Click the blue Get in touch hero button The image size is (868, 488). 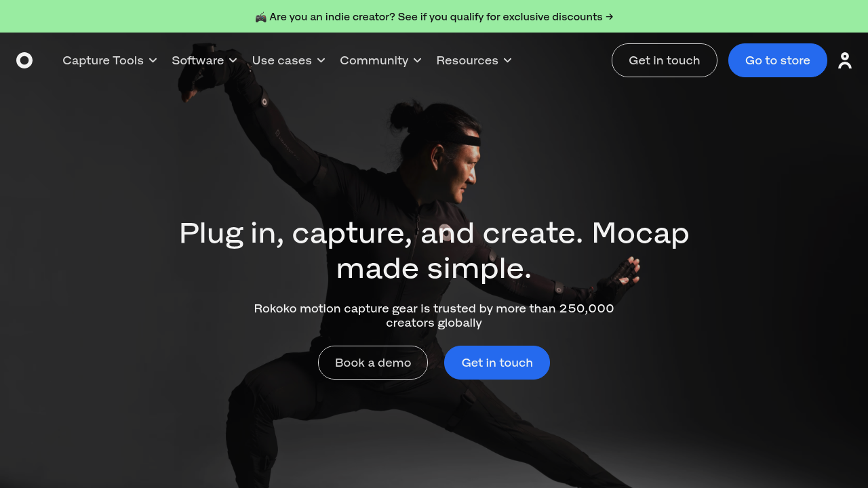pyautogui.click(x=497, y=363)
